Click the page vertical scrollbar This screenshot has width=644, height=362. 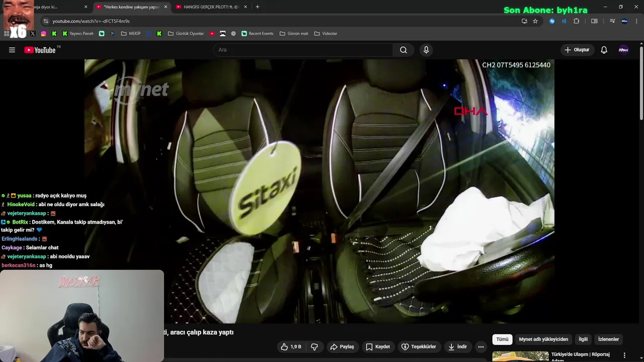click(641, 83)
